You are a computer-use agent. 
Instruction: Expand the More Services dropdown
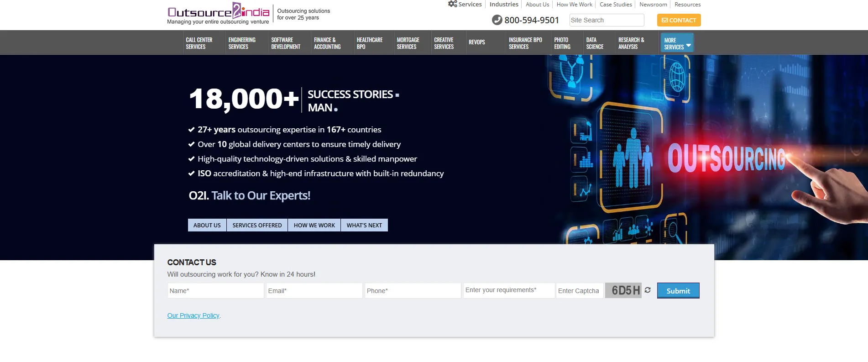pos(677,43)
